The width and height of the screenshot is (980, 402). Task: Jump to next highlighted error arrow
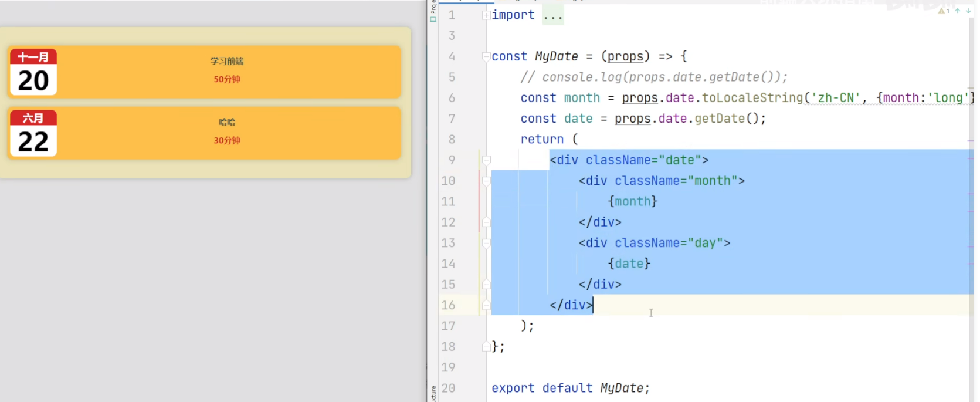click(x=968, y=11)
